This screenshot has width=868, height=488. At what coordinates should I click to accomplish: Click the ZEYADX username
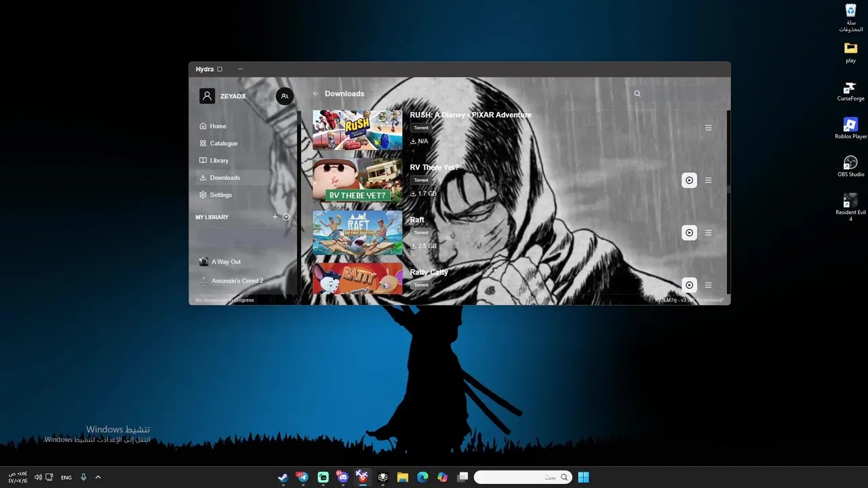pos(233,96)
